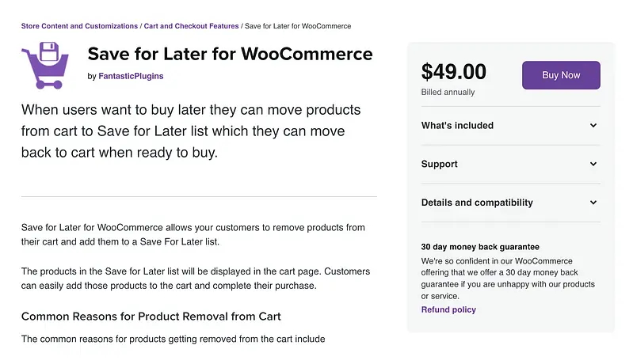The width and height of the screenshot is (633, 364).
Task: Open the Refund policy link
Action: pos(448,309)
